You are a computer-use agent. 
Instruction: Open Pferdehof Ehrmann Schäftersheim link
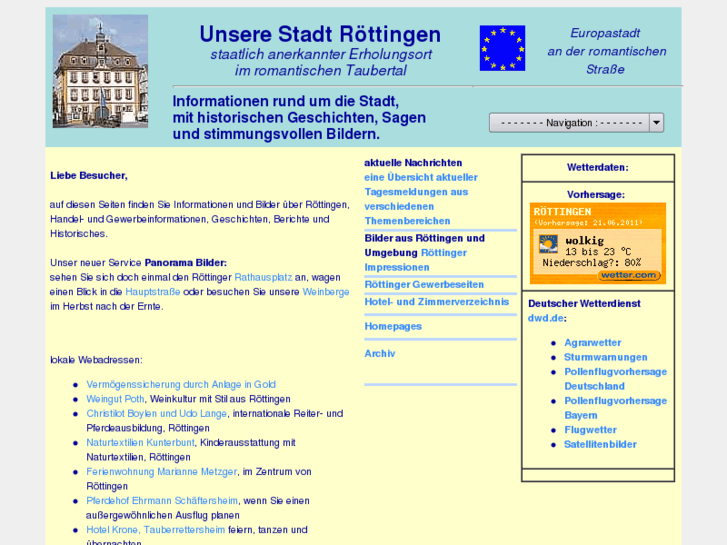(162, 501)
